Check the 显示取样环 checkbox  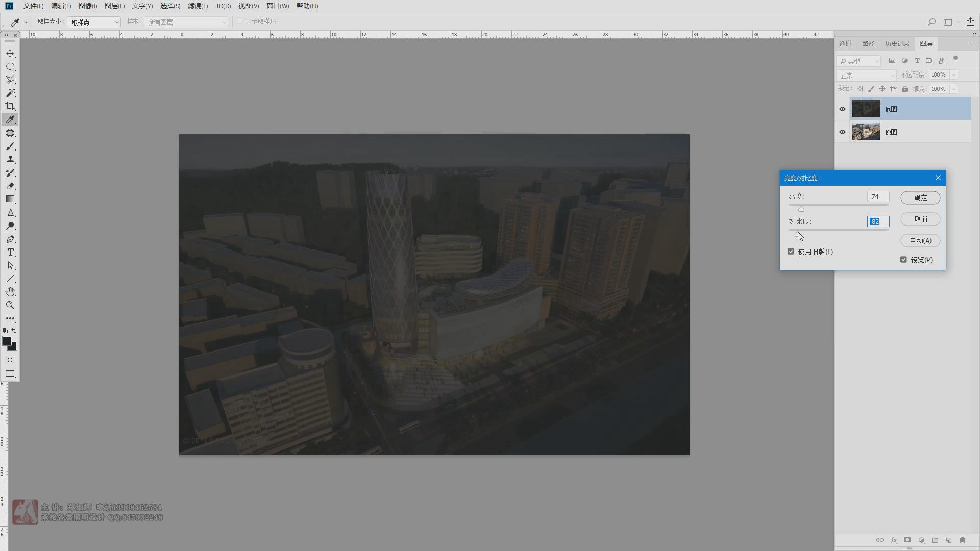(x=240, y=21)
